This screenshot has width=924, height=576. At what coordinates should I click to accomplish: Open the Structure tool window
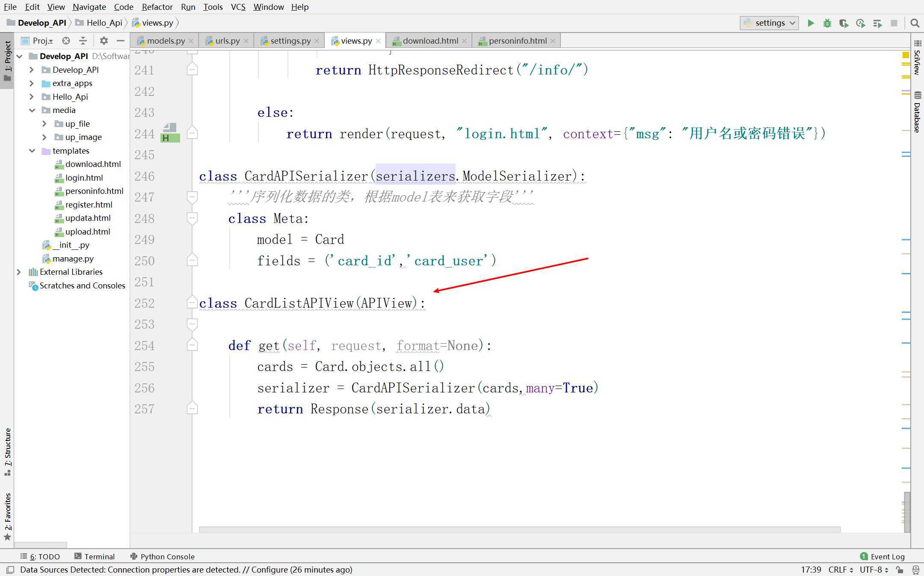click(7, 452)
